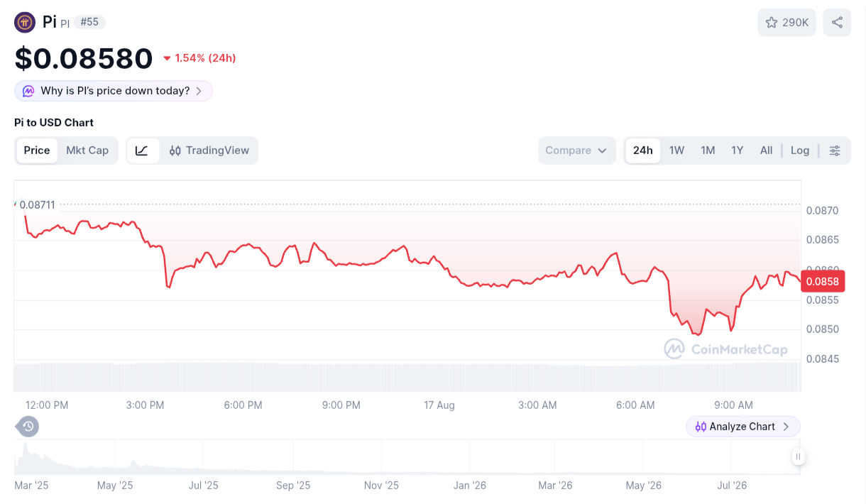Click the #55 rank badge
Screen dimensions: 866x504
tap(89, 22)
